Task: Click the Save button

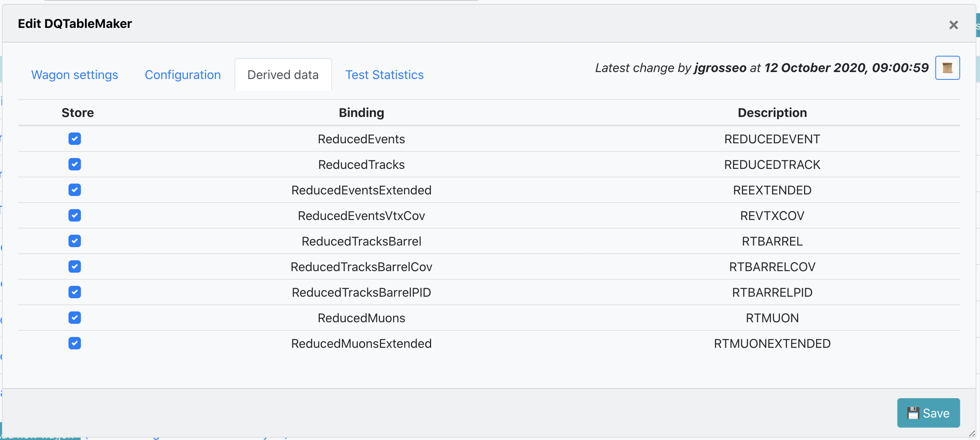Action: (x=928, y=413)
